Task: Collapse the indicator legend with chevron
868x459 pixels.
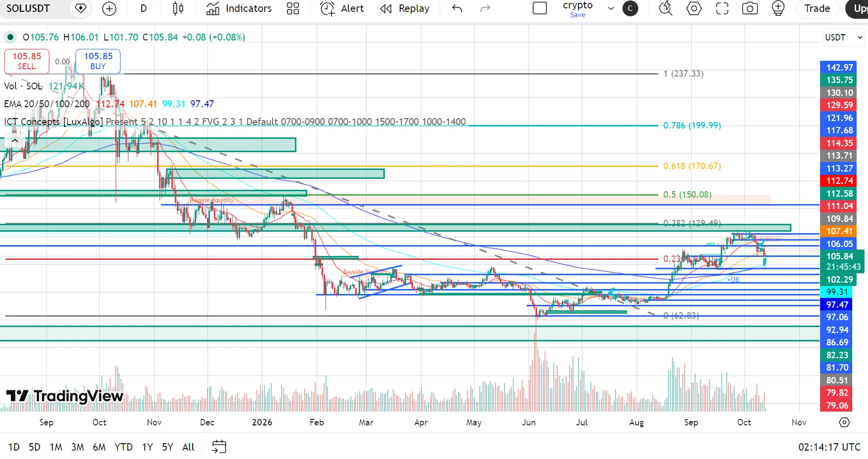Action: pyautogui.click(x=15, y=141)
